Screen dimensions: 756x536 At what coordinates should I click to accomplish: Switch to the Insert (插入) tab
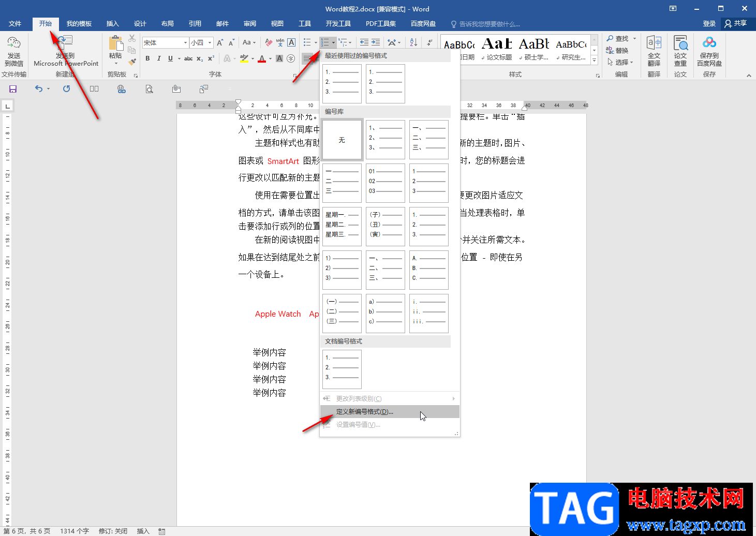(112, 24)
